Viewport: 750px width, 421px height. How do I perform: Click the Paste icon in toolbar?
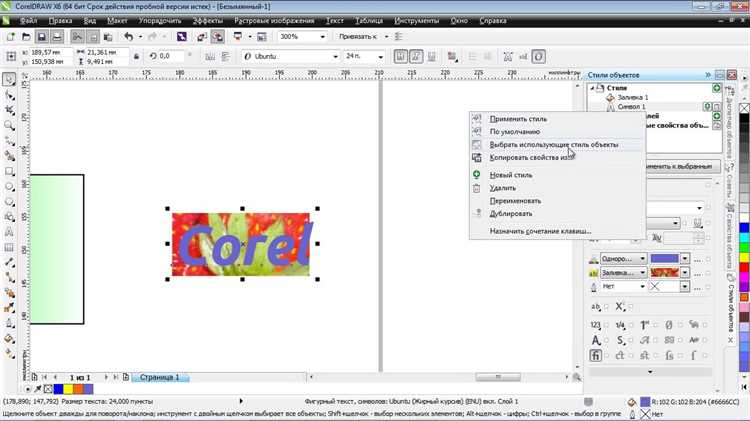tap(108, 36)
